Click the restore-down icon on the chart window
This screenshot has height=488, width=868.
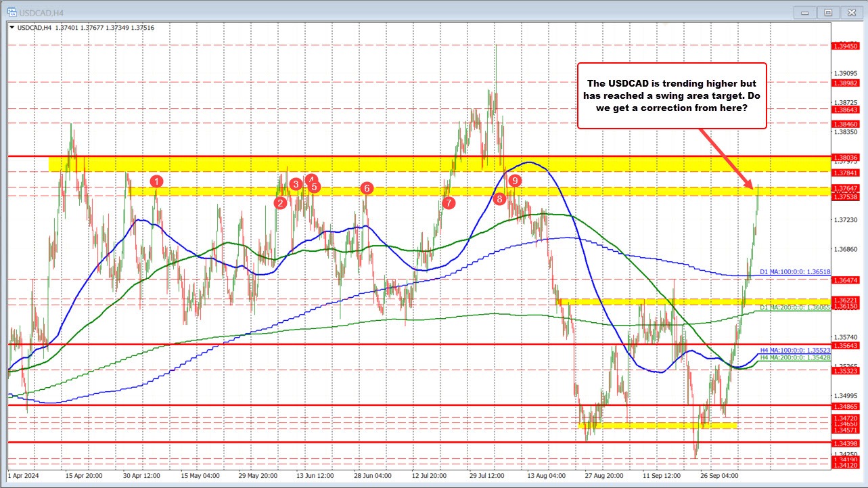tap(827, 12)
